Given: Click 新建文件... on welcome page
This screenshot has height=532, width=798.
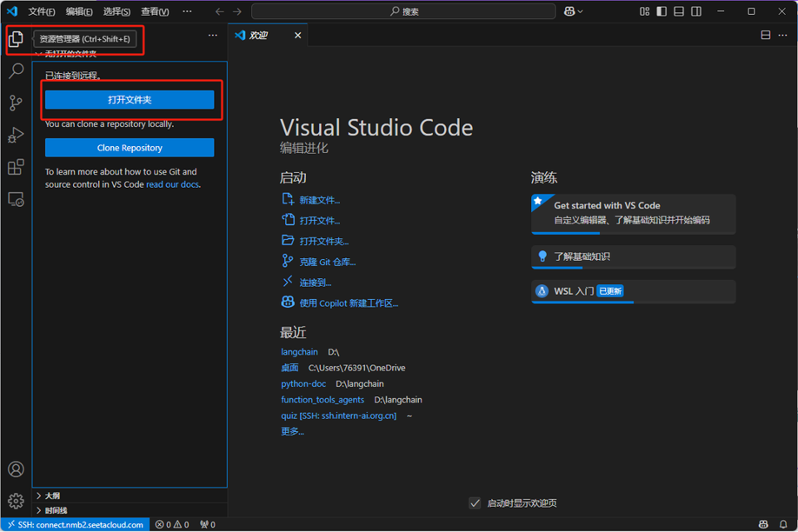Looking at the screenshot, I should pyautogui.click(x=320, y=200).
